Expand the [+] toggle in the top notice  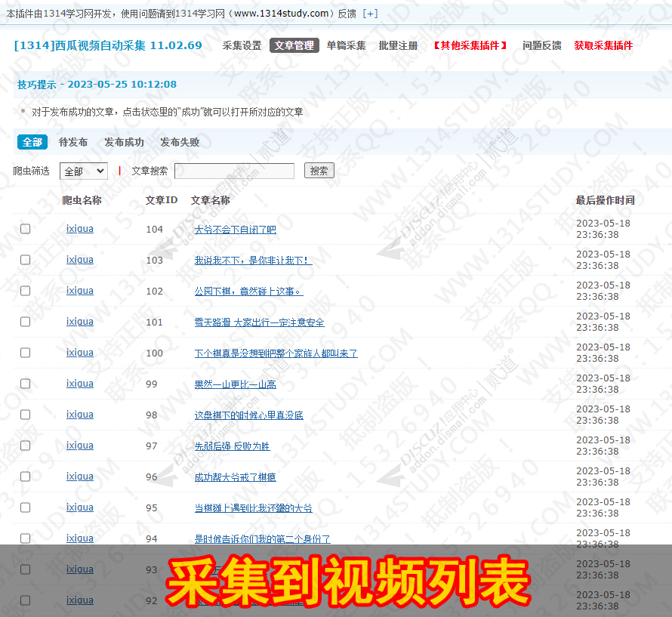coord(370,14)
